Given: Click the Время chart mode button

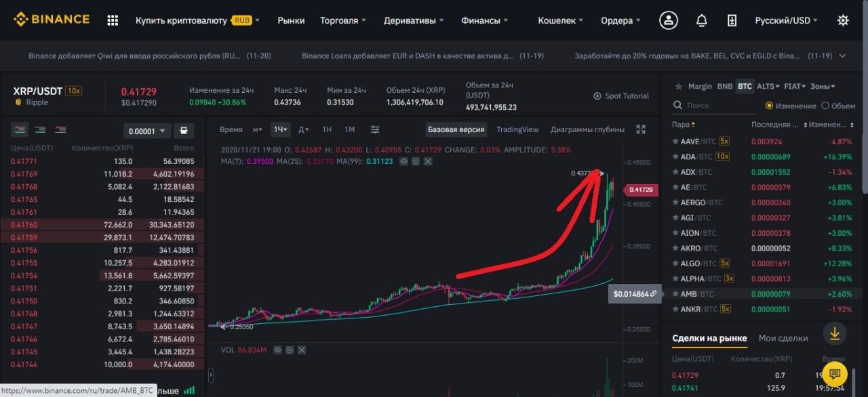Looking at the screenshot, I should click(231, 129).
